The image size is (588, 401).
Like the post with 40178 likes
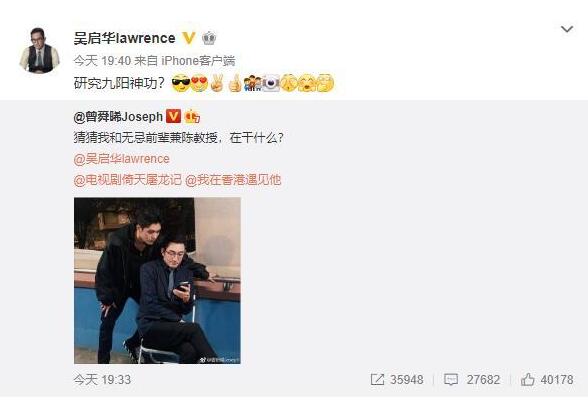pos(547,380)
